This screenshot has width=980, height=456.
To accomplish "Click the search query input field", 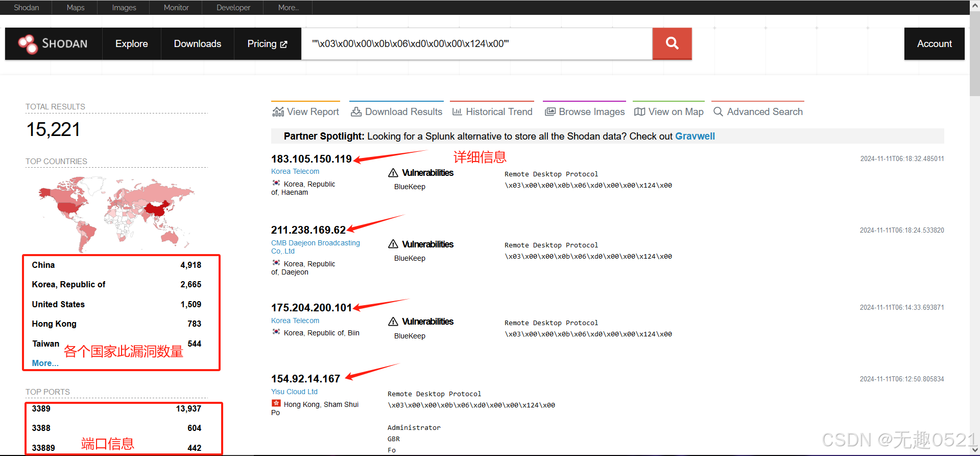I will (477, 44).
